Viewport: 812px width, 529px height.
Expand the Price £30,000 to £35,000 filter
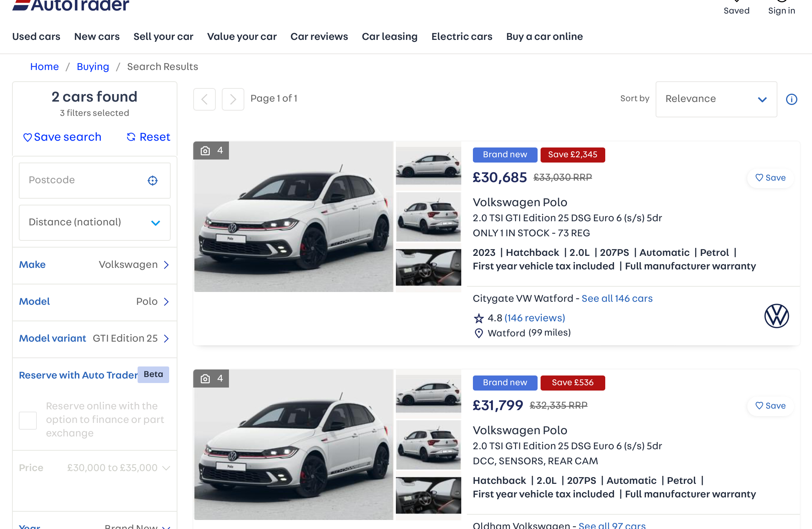95,468
